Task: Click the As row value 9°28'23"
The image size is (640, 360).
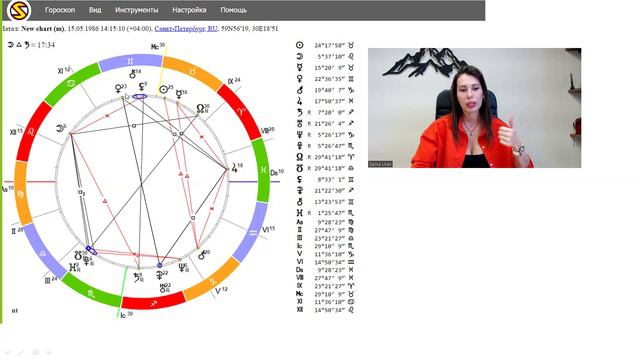Action: 331,222
